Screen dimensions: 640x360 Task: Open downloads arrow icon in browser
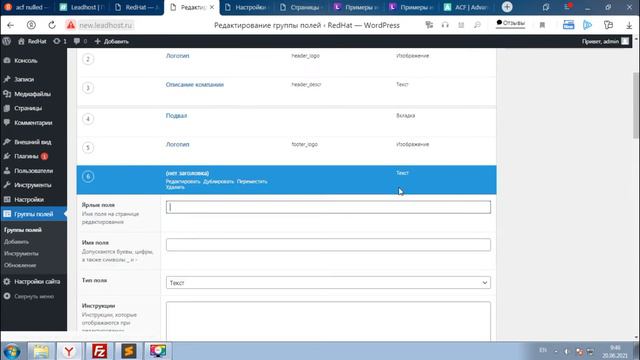point(629,25)
